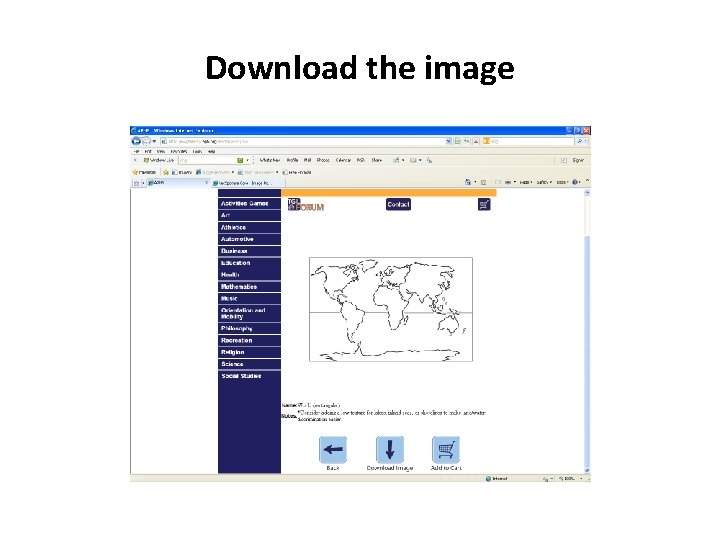This screenshot has height=540, width=720.
Task: Open the shopping cart icon in page header
Action: tap(484, 204)
